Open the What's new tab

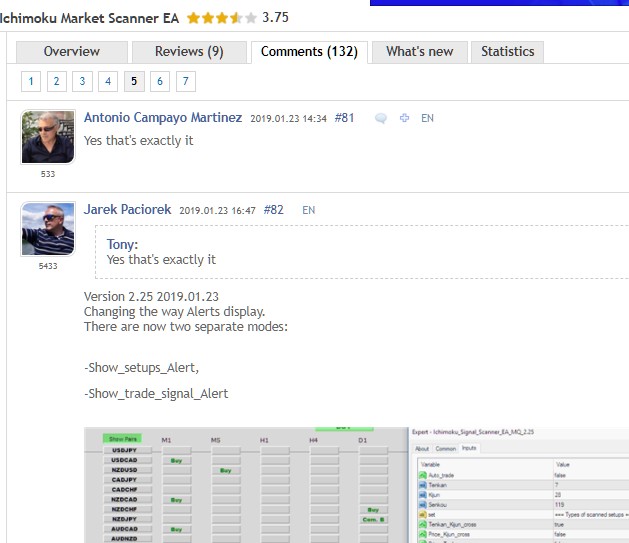pos(420,52)
